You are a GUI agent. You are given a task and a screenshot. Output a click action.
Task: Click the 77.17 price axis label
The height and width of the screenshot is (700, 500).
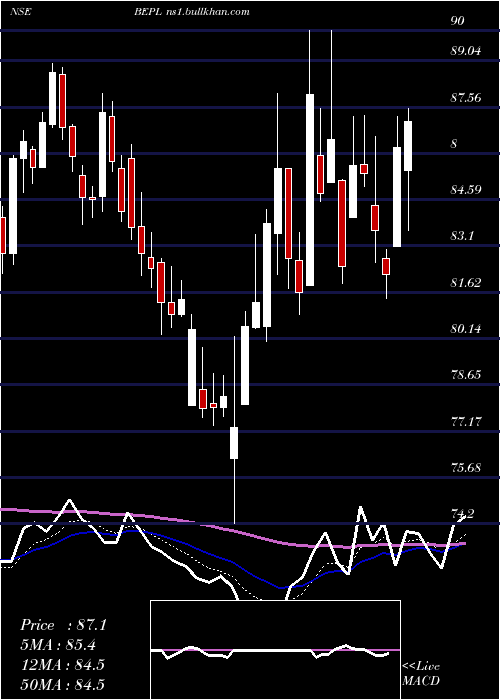(x=466, y=421)
